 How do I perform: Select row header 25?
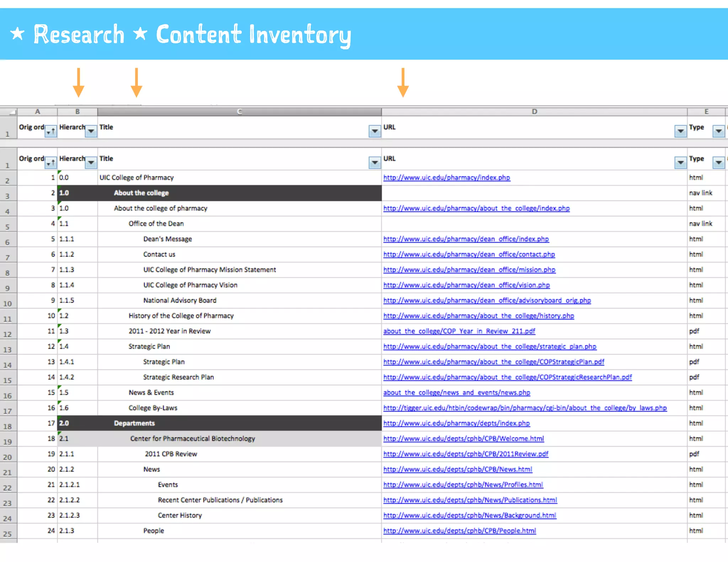click(8, 531)
